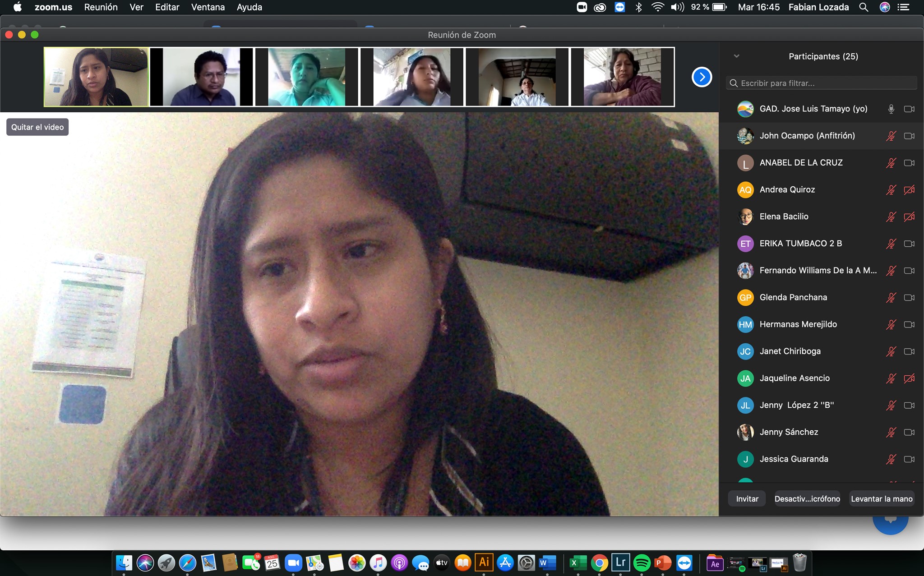Click John Ocampo's camera icon
The width and height of the screenshot is (924, 576).
909,136
